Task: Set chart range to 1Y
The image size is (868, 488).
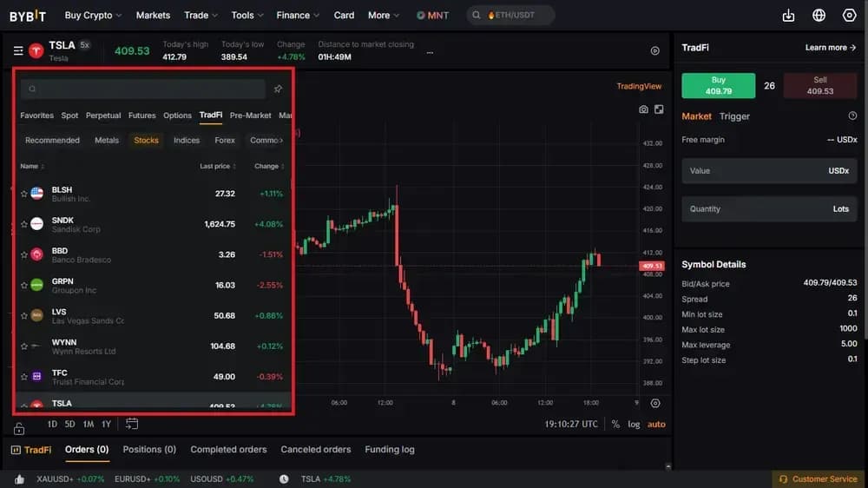Action: pyautogui.click(x=106, y=425)
